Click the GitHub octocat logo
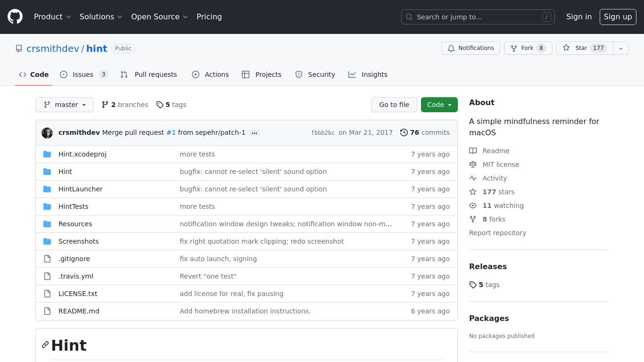644x362 pixels. tap(15, 16)
